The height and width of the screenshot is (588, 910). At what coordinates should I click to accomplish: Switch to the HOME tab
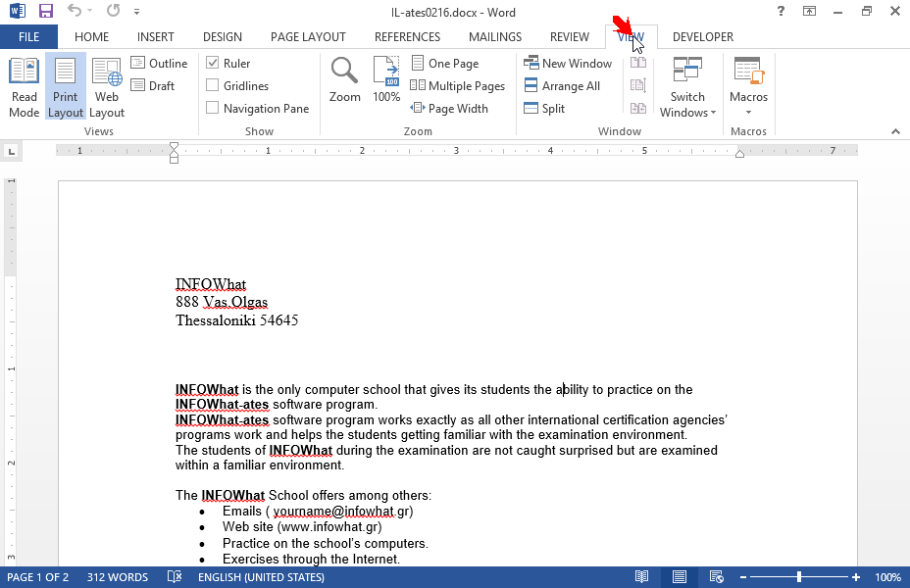pyautogui.click(x=92, y=37)
